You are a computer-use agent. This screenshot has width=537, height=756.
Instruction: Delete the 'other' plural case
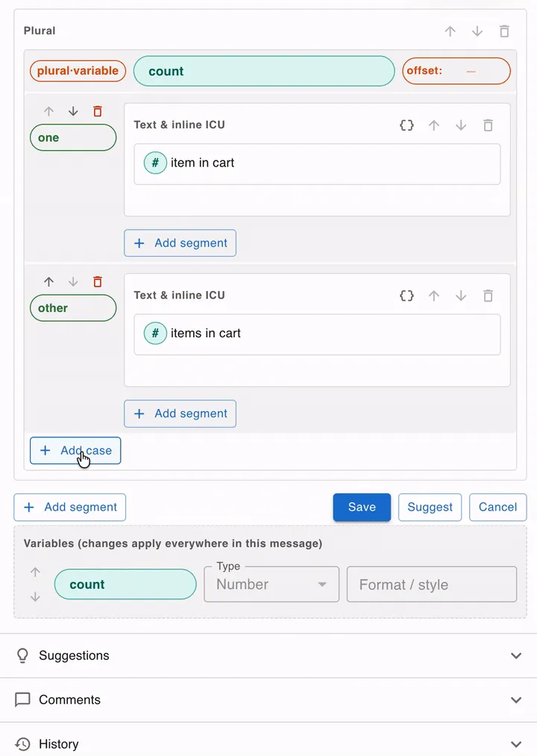[98, 281]
